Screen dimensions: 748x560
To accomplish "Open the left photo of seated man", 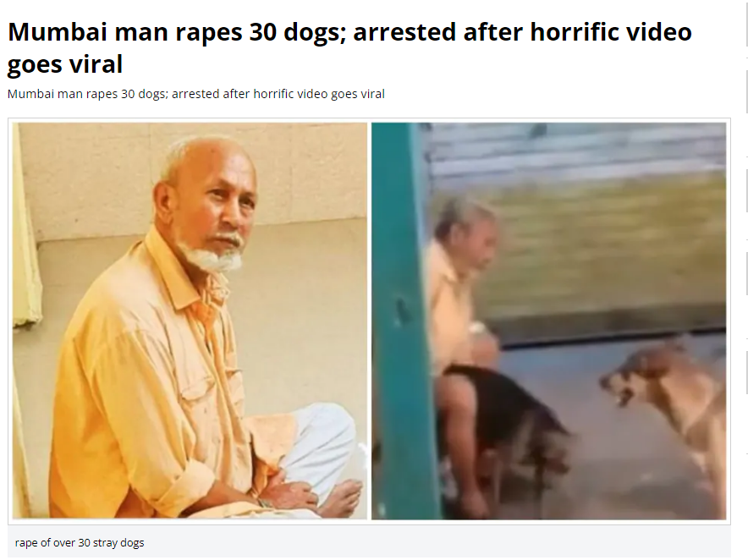I will click(190, 321).
